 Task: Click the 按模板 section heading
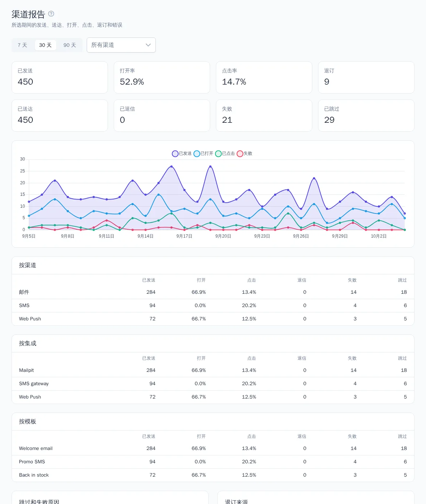tap(28, 422)
